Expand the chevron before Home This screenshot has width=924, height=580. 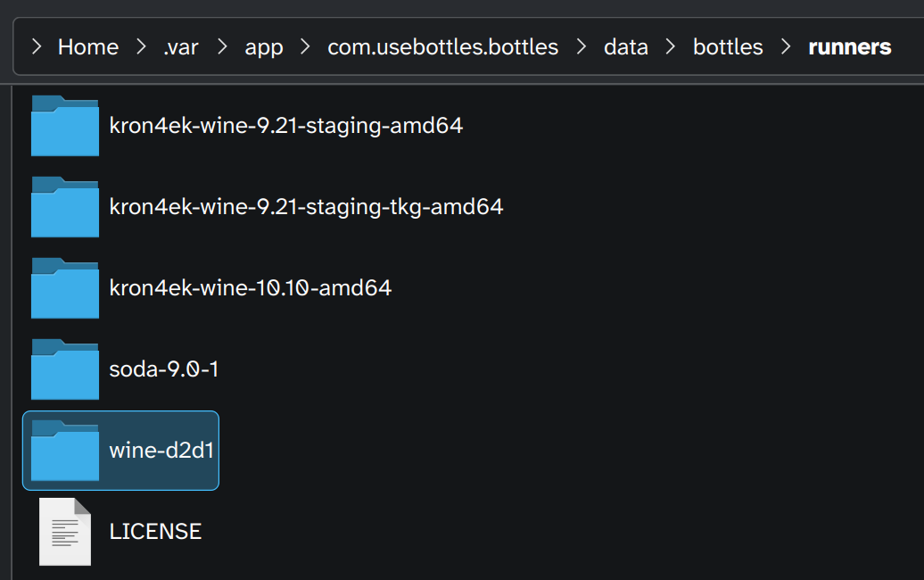(37, 47)
